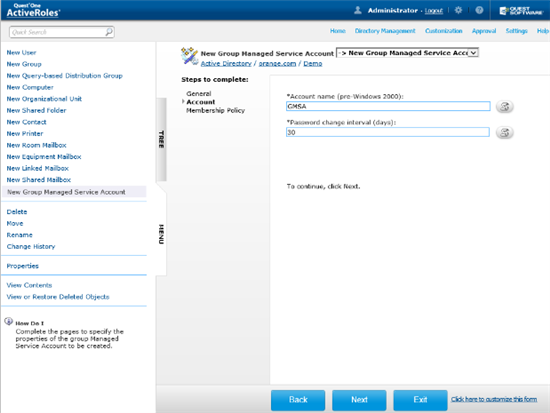Click the How Do I info icon
550x413 pixels.
tap(8, 321)
